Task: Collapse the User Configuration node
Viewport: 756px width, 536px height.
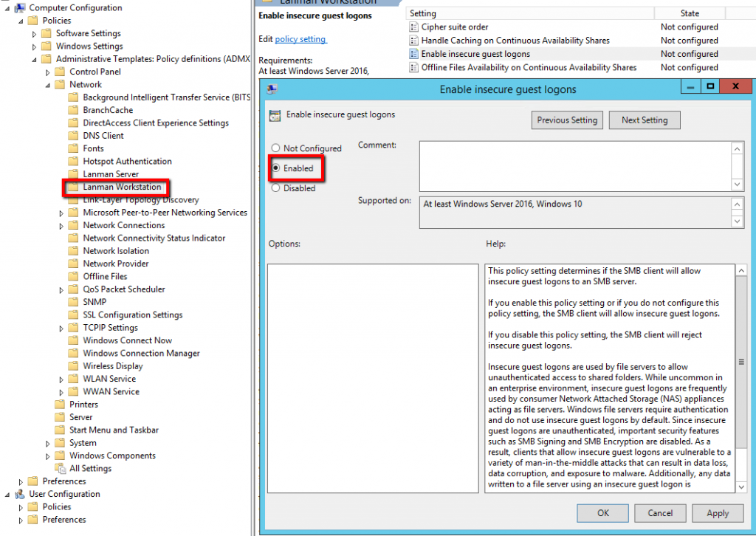Action: coord(7,495)
